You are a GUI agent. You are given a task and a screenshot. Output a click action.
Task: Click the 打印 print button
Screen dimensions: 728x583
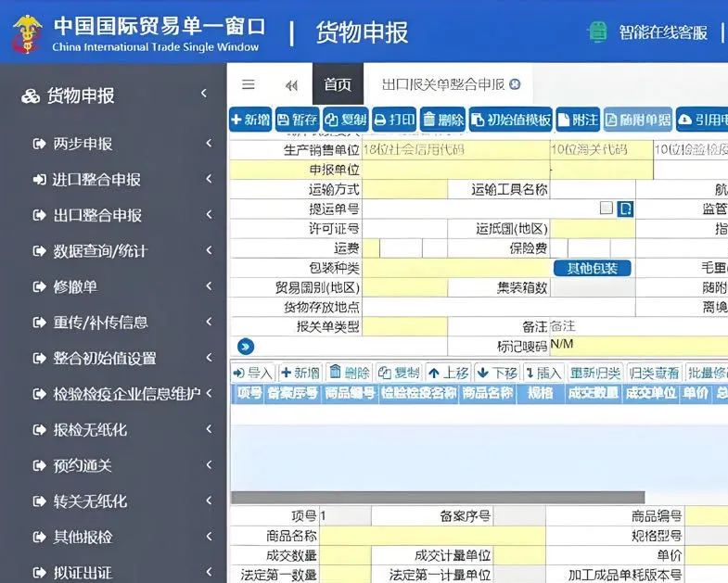coord(394,120)
